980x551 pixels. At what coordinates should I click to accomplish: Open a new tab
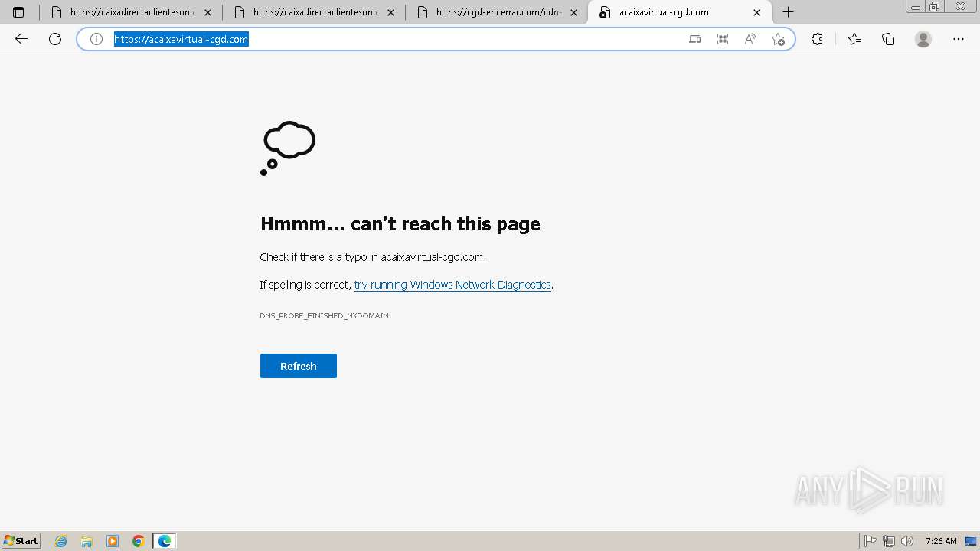(788, 12)
